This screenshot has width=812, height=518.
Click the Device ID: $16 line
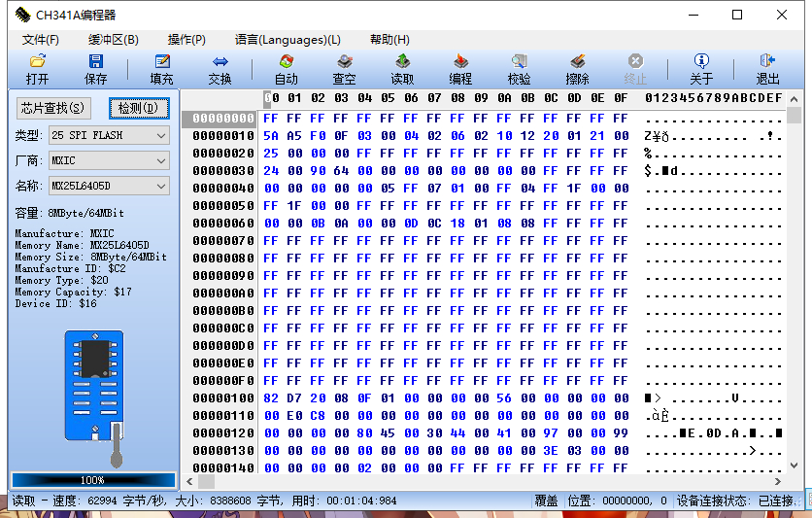click(x=56, y=303)
